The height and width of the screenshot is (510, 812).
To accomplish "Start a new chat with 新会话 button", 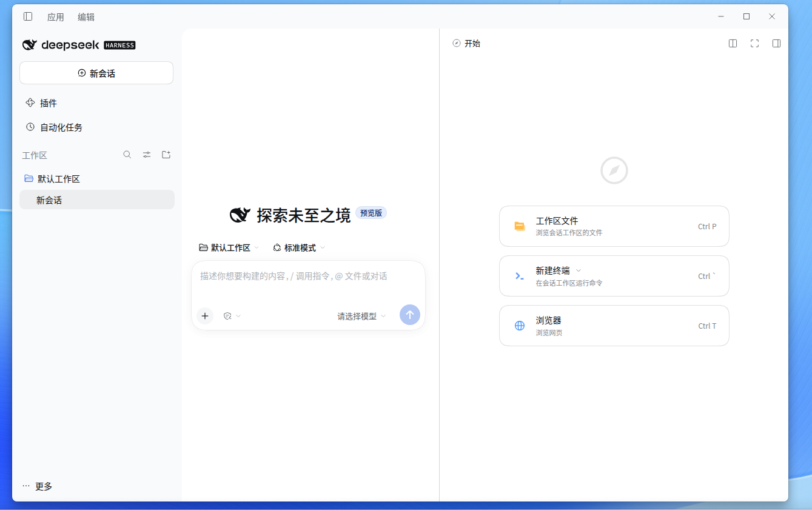I will pyautogui.click(x=96, y=73).
